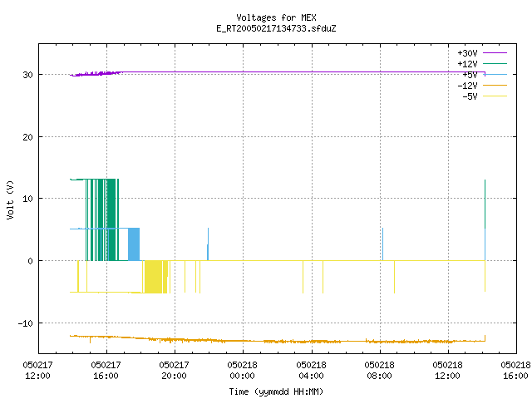Screen dimensions: 532x399
Task: Click the solid yellow -5V block near 19:00
Action: [153, 277]
